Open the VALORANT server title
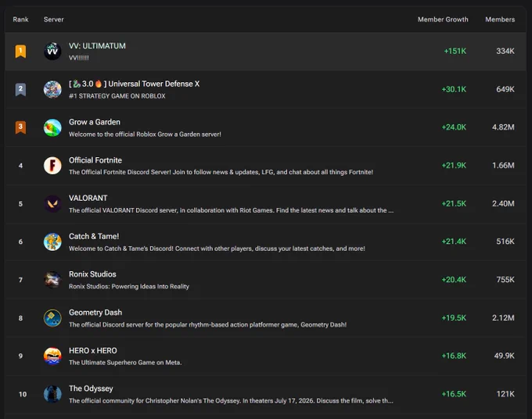The height and width of the screenshot is (419, 532). [x=88, y=198]
